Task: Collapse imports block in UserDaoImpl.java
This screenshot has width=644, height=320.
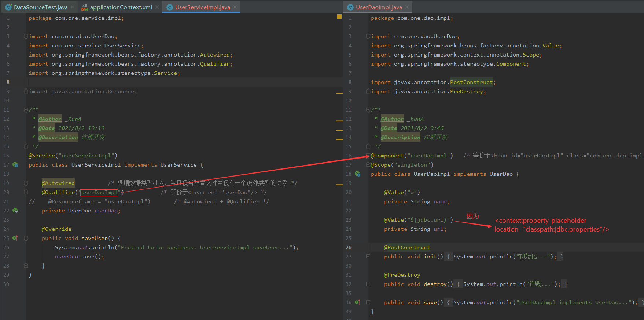Action: click(368, 36)
